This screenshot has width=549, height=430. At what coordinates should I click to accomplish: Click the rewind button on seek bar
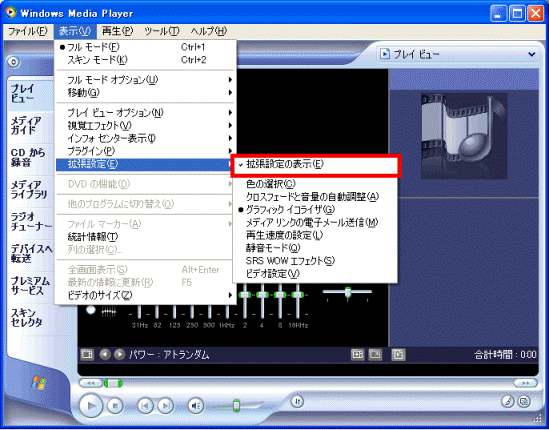click(x=90, y=383)
